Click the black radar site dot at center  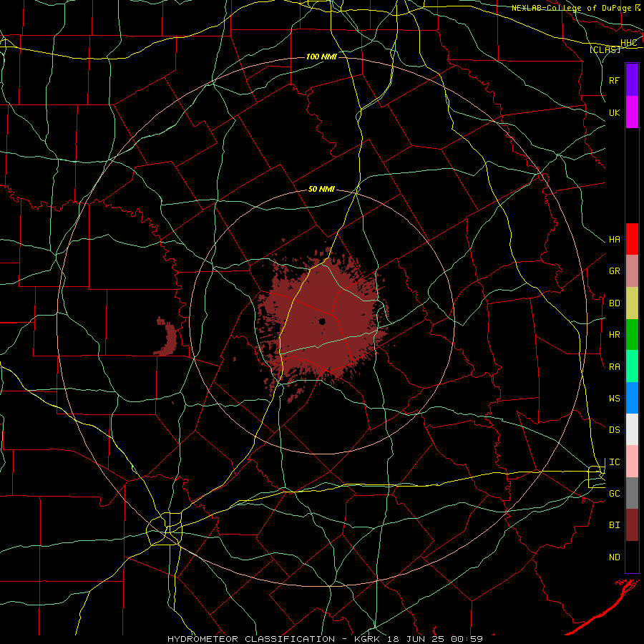[x=323, y=321]
